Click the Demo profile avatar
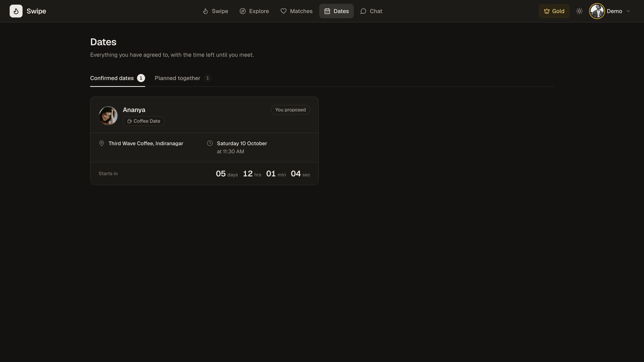 [x=597, y=11]
